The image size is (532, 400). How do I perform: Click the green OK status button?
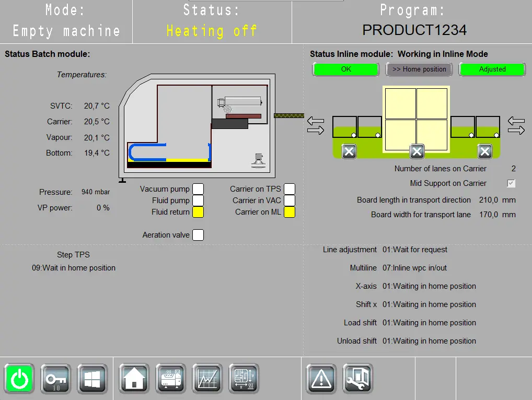coord(346,69)
